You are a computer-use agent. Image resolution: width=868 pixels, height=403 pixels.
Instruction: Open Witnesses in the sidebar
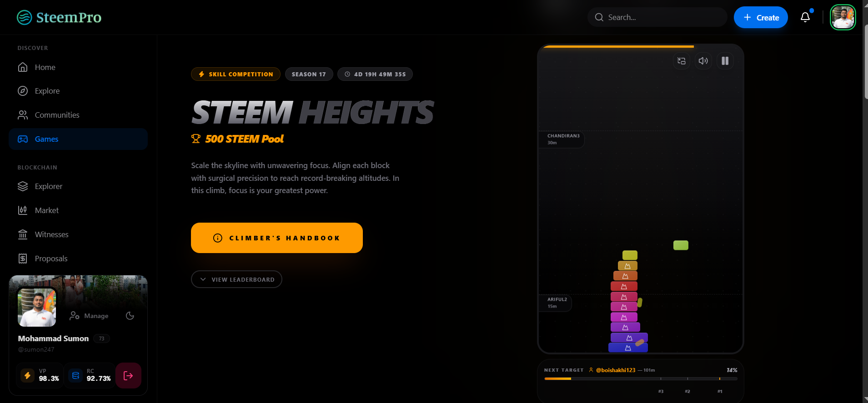(x=78, y=234)
